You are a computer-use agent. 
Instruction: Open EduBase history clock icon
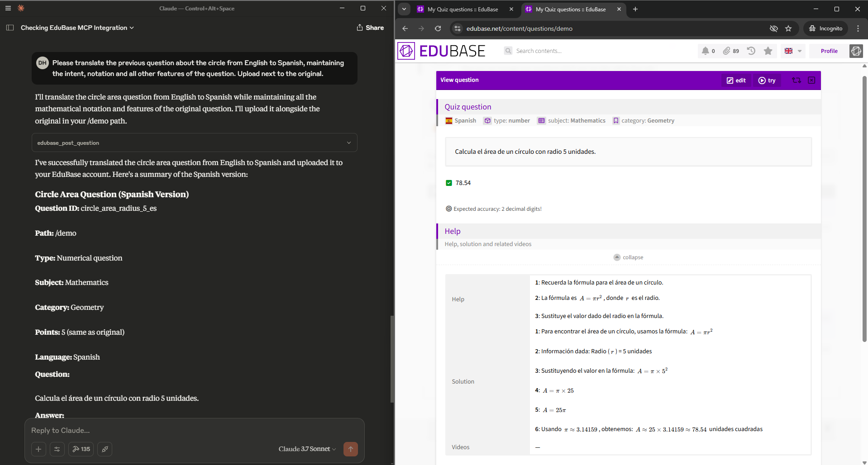pos(751,51)
